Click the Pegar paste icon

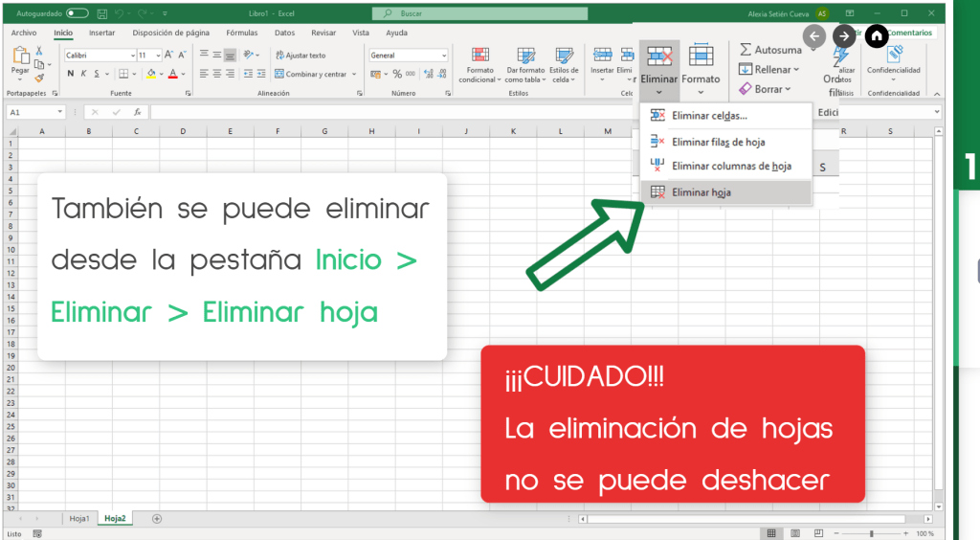point(21,56)
